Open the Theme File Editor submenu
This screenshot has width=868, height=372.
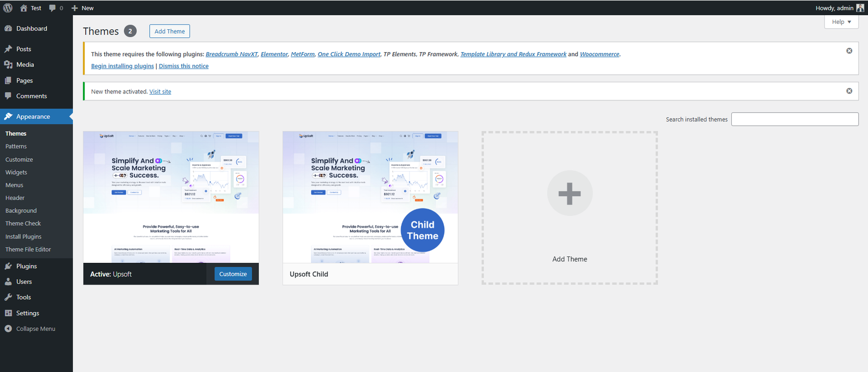[x=28, y=249]
